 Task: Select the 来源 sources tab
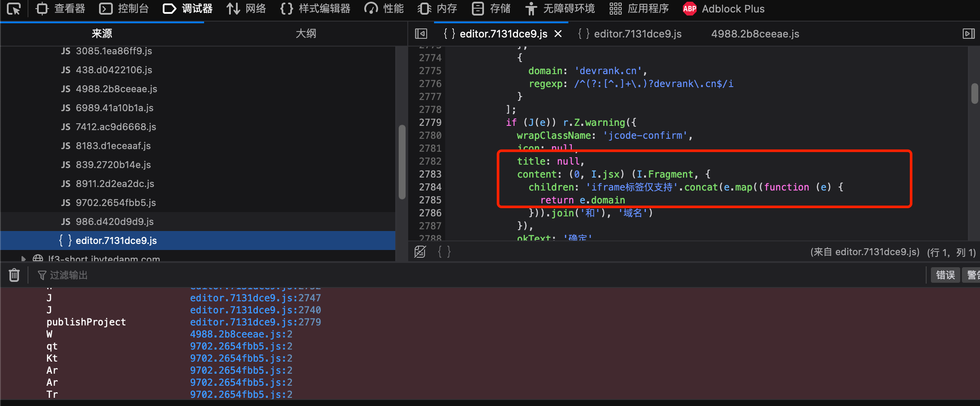[x=102, y=34]
